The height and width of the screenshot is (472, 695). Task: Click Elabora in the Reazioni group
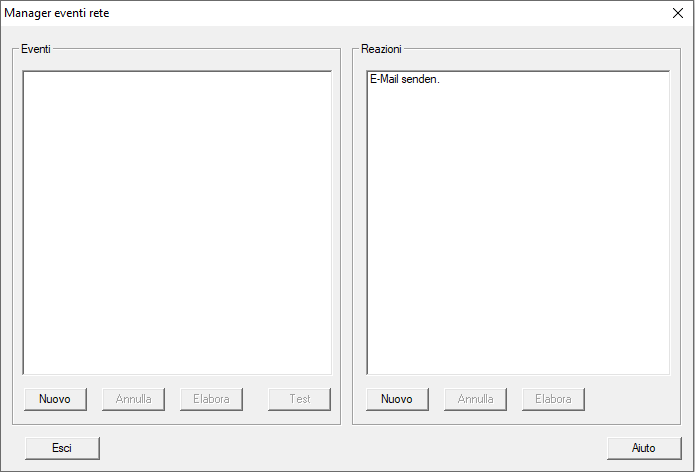point(553,399)
